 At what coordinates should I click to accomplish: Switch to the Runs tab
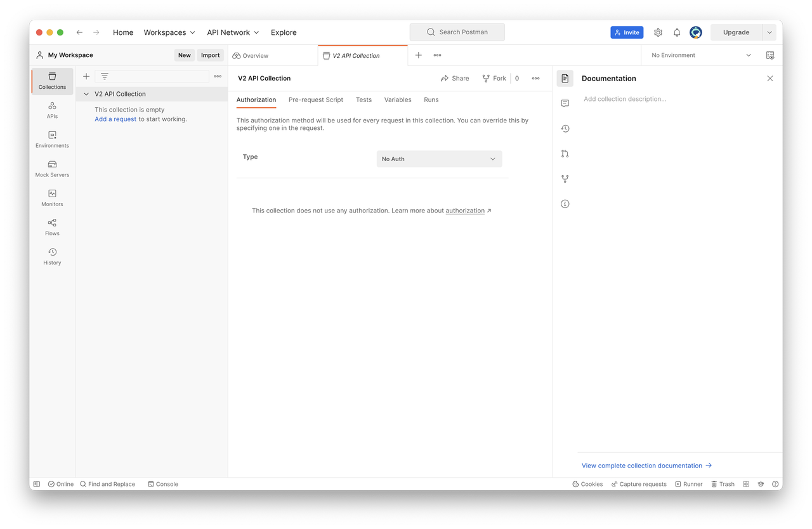point(431,100)
